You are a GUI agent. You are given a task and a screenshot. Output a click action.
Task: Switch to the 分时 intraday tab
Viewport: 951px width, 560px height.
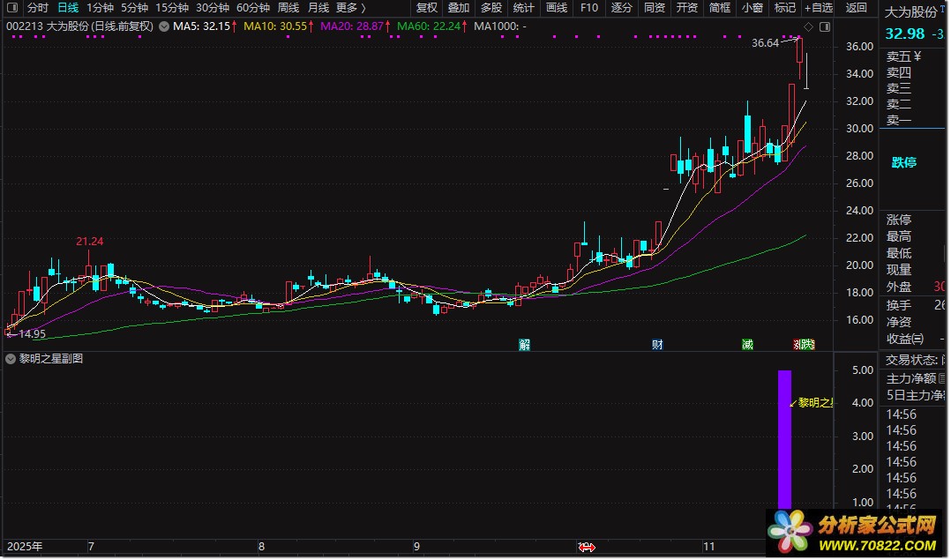[x=38, y=8]
